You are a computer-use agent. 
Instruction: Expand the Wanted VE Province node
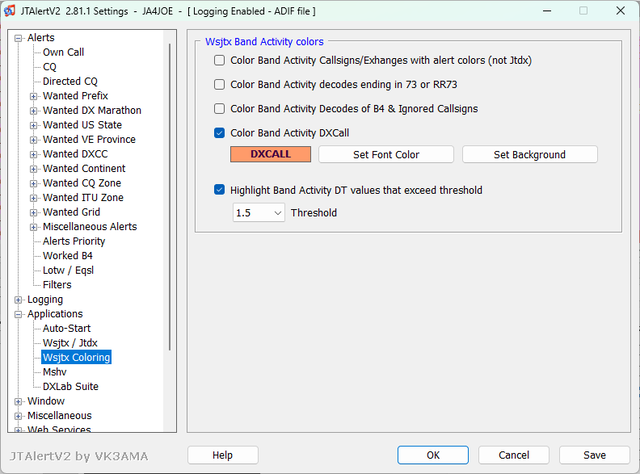pyautogui.click(x=33, y=140)
